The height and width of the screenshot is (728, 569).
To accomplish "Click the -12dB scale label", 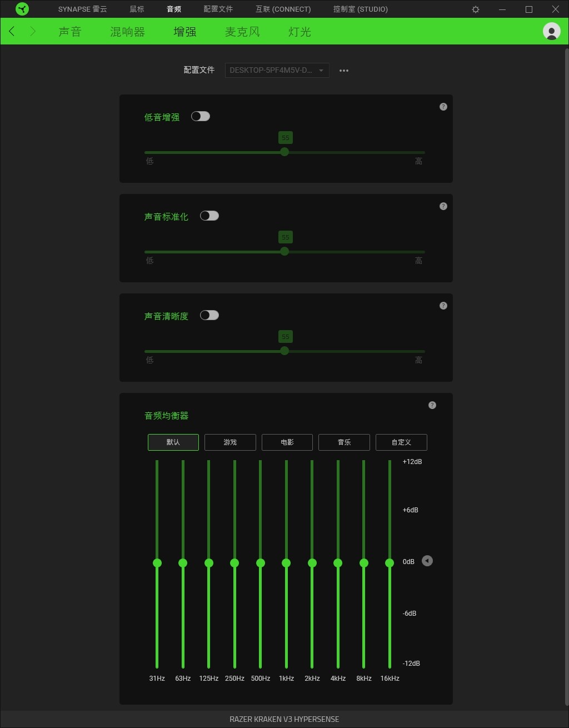I will point(411,664).
